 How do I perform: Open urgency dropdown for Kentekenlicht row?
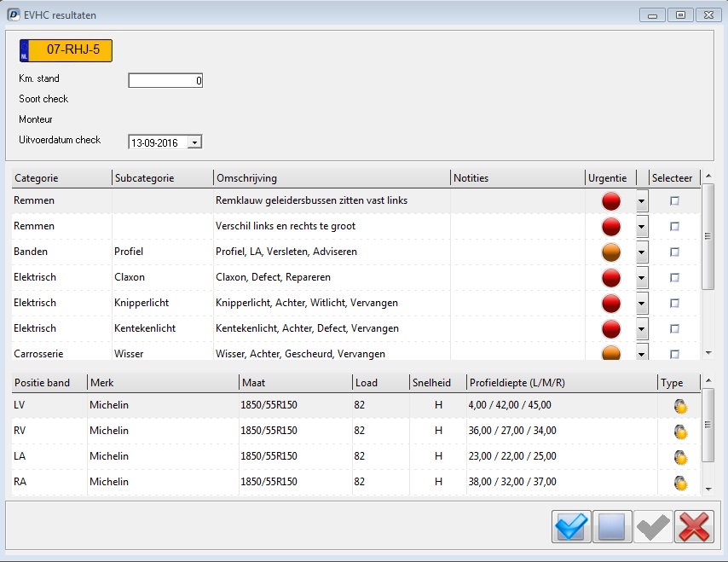642,329
